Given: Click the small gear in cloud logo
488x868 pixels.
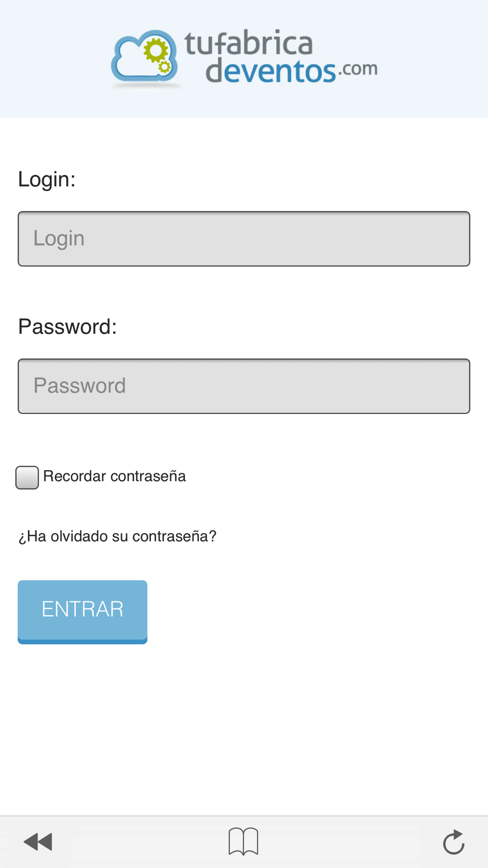Looking at the screenshot, I should click(x=165, y=66).
